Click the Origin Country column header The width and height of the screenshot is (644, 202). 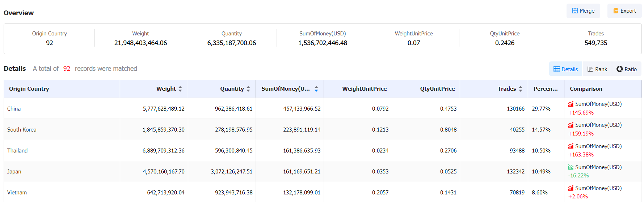click(29, 89)
